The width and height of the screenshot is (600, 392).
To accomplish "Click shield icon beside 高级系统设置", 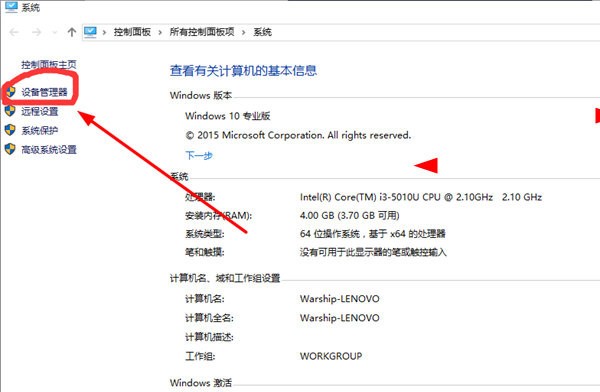I will coord(10,149).
